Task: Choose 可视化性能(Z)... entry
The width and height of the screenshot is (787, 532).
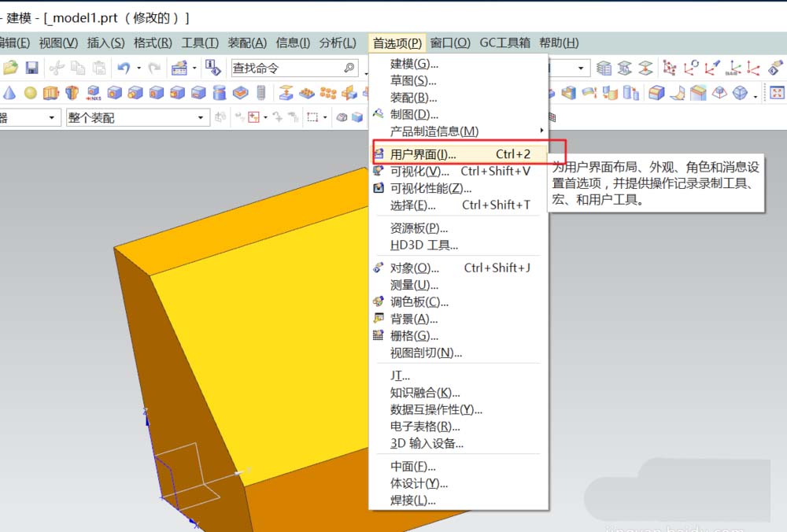Action: point(459,188)
